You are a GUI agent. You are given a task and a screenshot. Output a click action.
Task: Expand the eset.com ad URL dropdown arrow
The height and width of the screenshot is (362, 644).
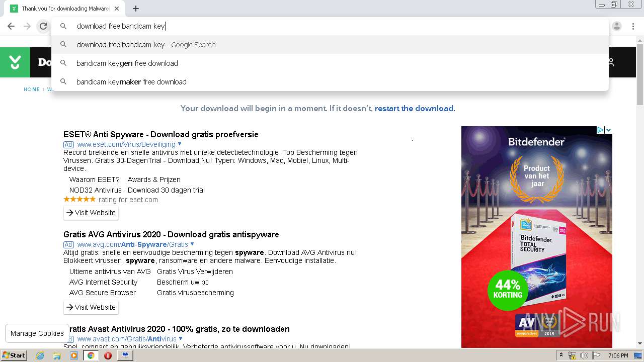click(180, 144)
